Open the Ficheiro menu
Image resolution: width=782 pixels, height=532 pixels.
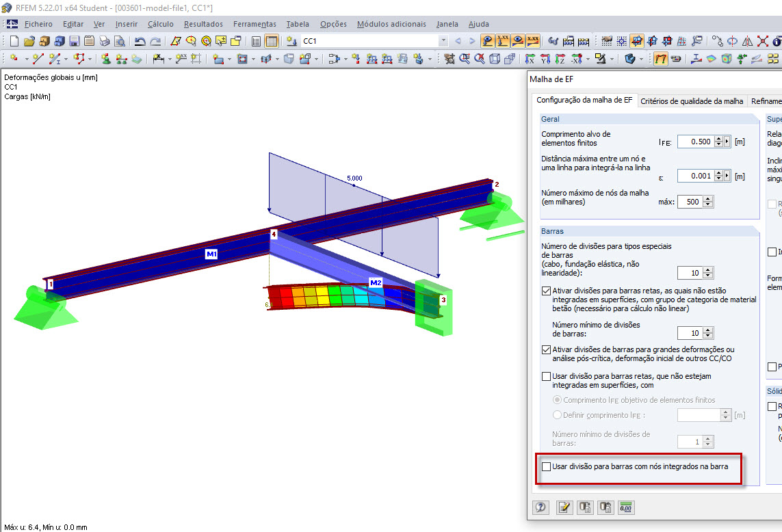point(38,24)
